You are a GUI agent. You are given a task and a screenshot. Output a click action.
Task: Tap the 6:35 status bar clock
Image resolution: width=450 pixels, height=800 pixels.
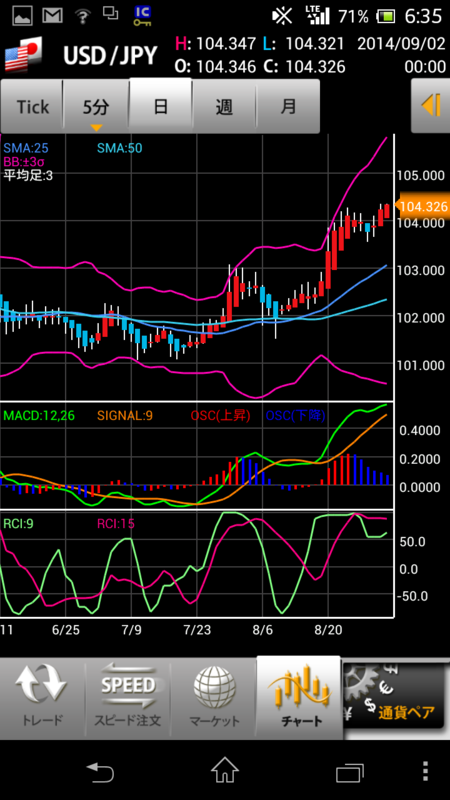point(423,16)
